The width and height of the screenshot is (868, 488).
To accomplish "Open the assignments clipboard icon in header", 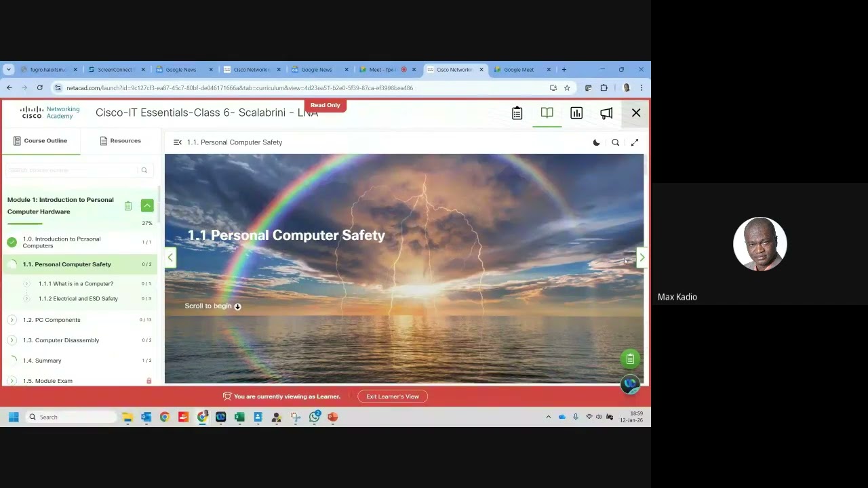I will point(517,113).
